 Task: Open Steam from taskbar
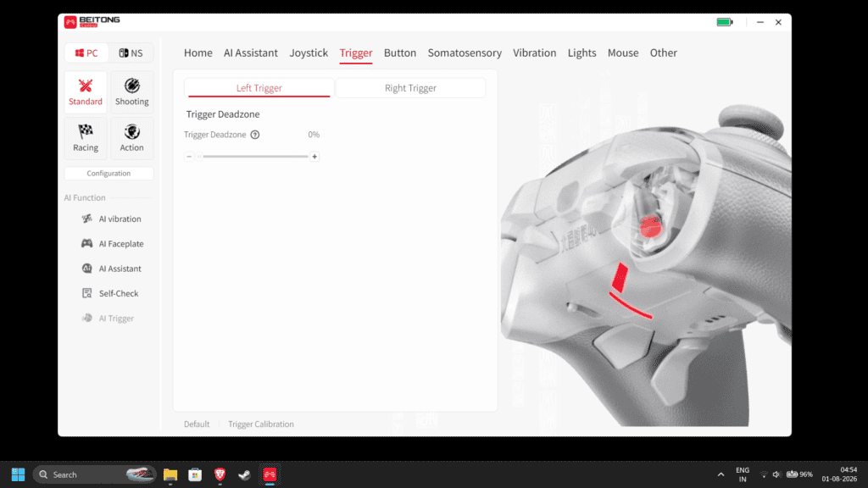(244, 474)
